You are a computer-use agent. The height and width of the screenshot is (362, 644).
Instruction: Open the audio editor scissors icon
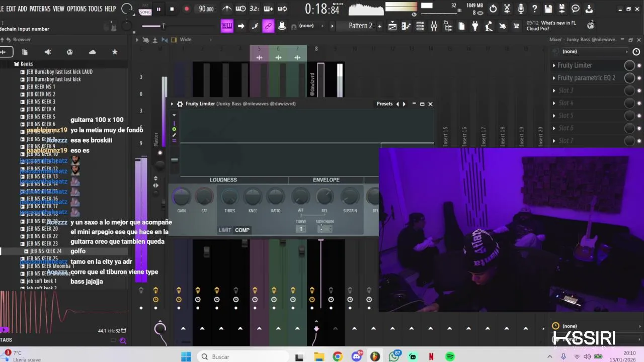click(507, 9)
